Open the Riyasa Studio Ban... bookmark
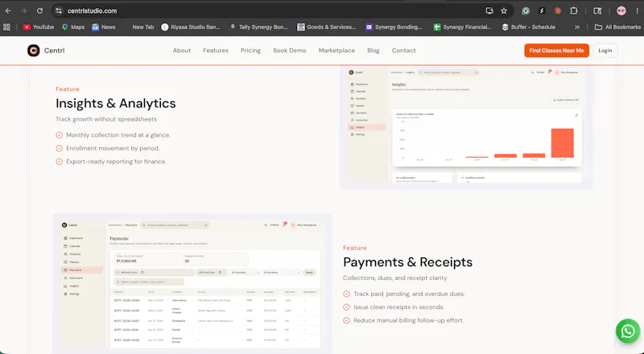The height and width of the screenshot is (354, 644). (x=191, y=27)
